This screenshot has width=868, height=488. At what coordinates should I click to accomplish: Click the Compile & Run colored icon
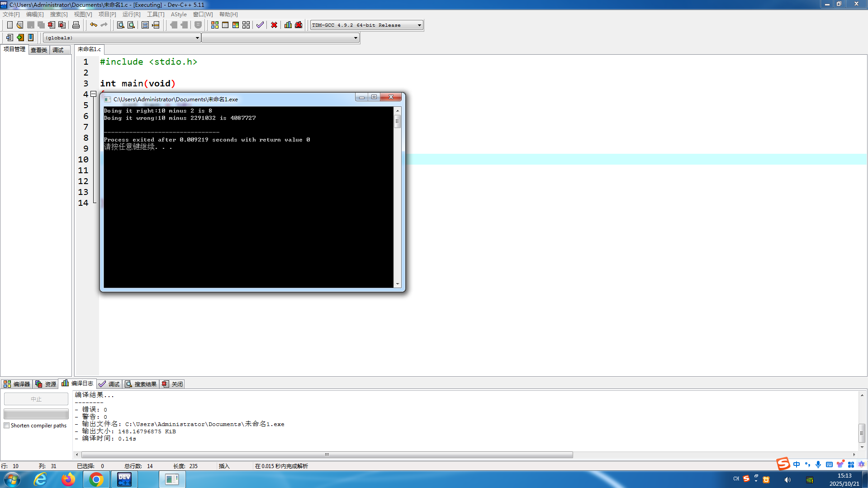(236, 25)
